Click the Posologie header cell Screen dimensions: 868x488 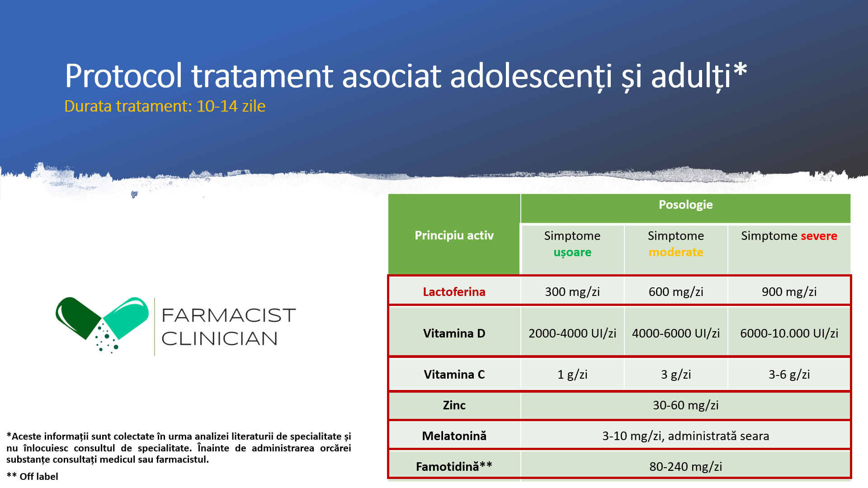click(685, 205)
